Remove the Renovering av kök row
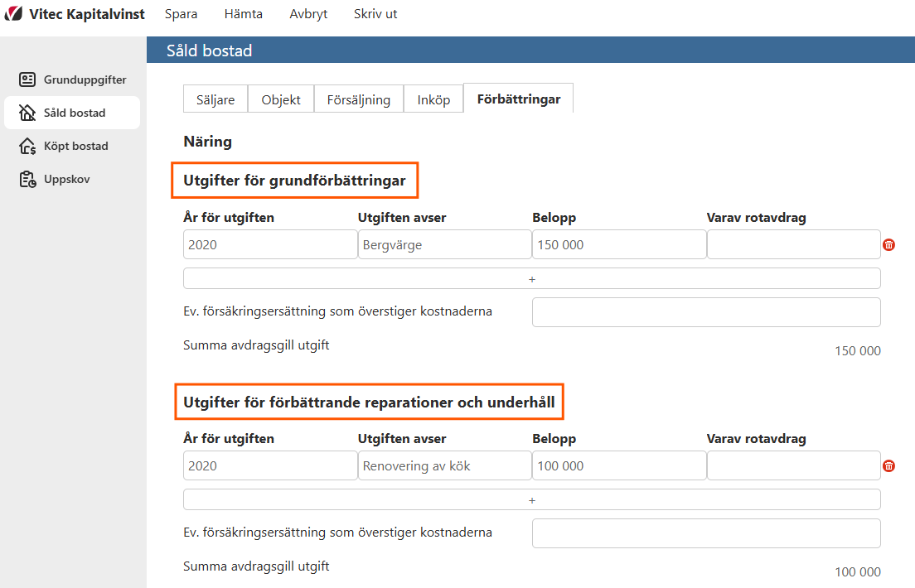This screenshot has height=588, width=915. (888, 465)
